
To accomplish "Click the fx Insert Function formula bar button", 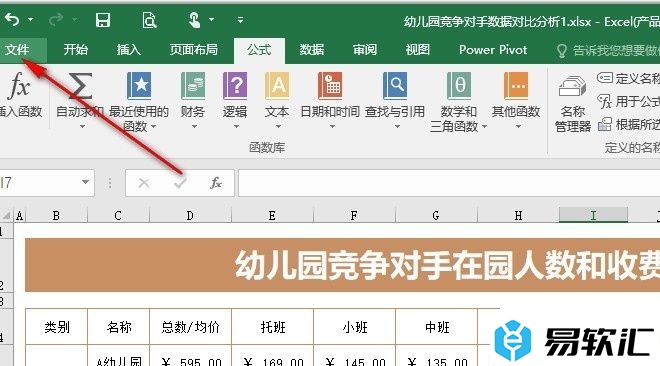I will coord(216,183).
